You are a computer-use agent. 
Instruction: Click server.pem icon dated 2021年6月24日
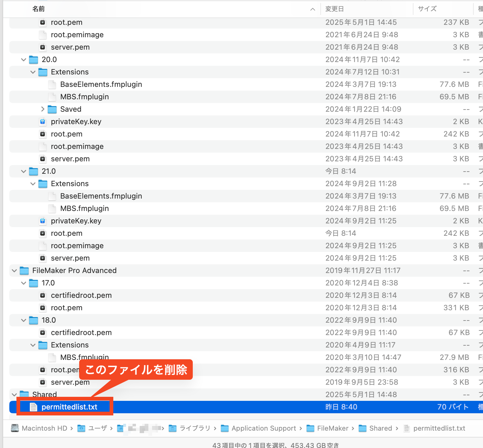click(43, 47)
